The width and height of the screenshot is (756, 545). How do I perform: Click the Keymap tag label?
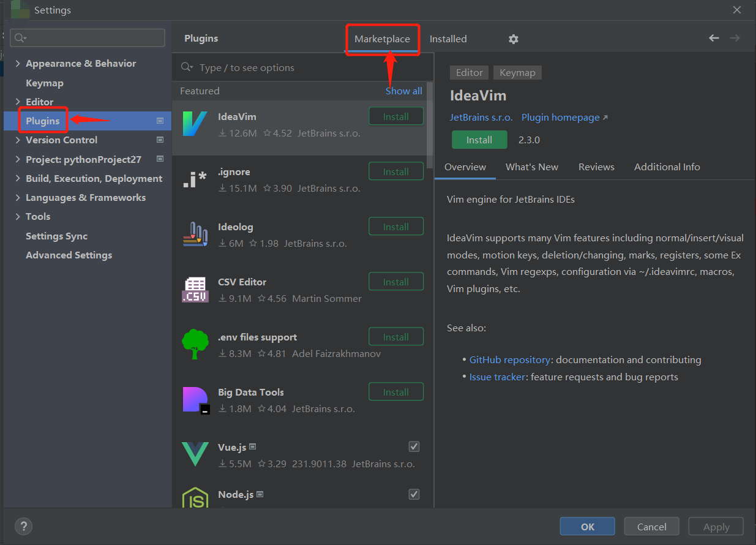click(517, 73)
